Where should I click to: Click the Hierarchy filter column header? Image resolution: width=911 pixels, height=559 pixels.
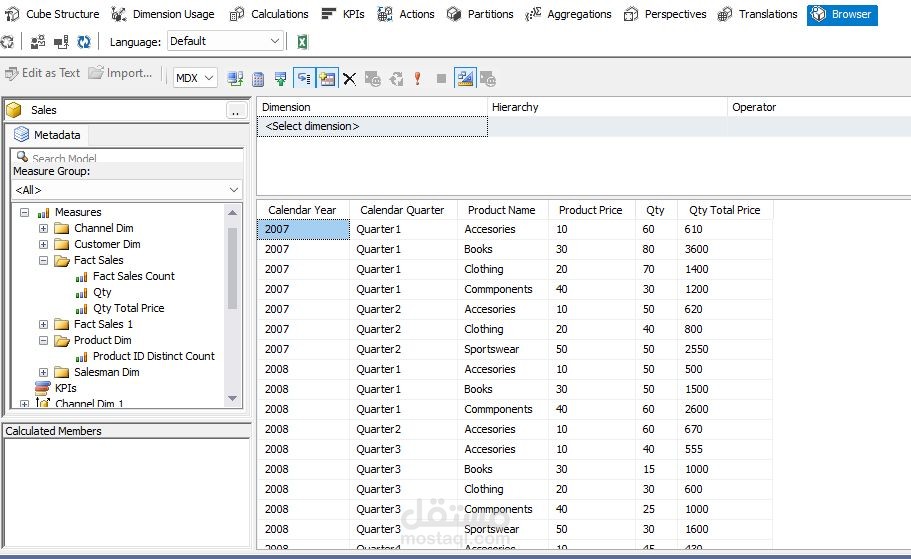pyautogui.click(x=607, y=108)
